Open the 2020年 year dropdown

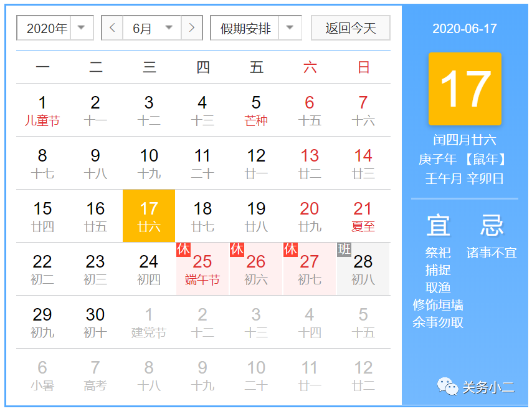coord(55,28)
